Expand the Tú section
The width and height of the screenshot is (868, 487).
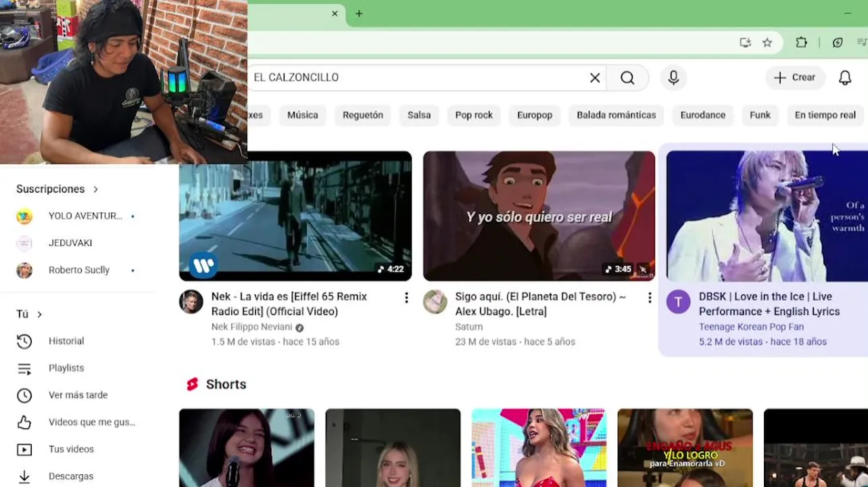[29, 314]
